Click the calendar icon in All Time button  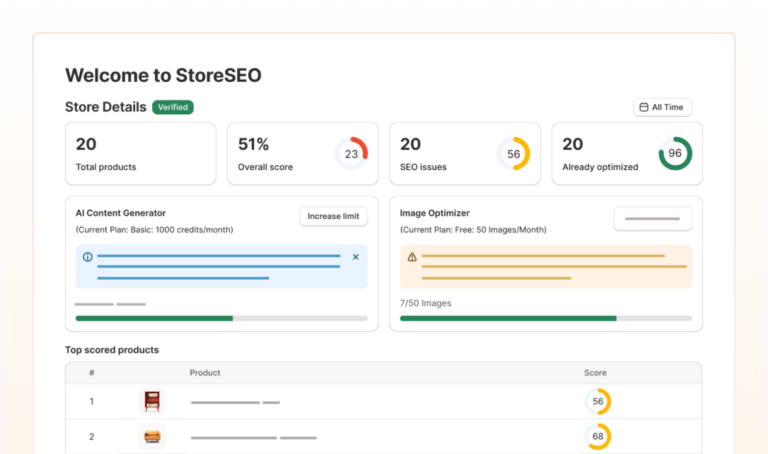click(x=644, y=107)
